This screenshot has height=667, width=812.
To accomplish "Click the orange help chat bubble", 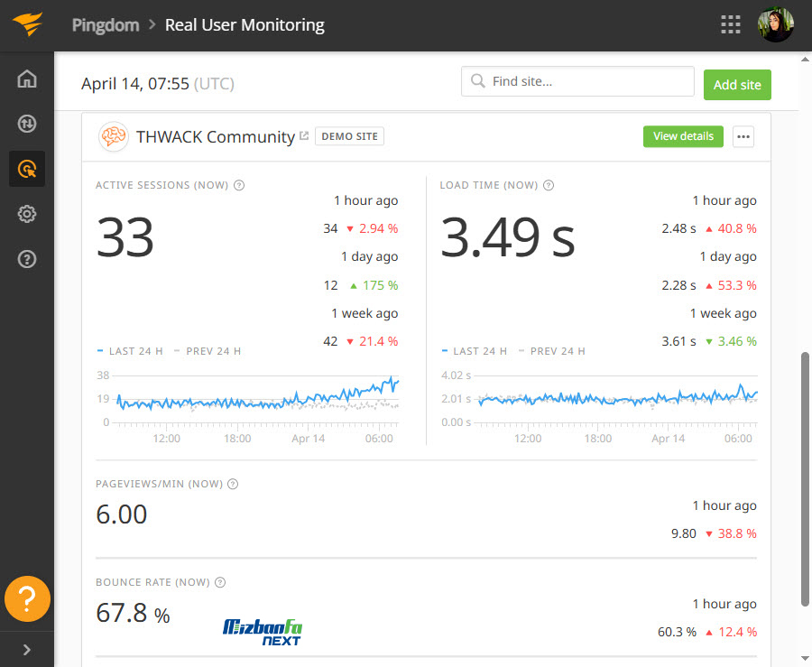I will (27, 598).
